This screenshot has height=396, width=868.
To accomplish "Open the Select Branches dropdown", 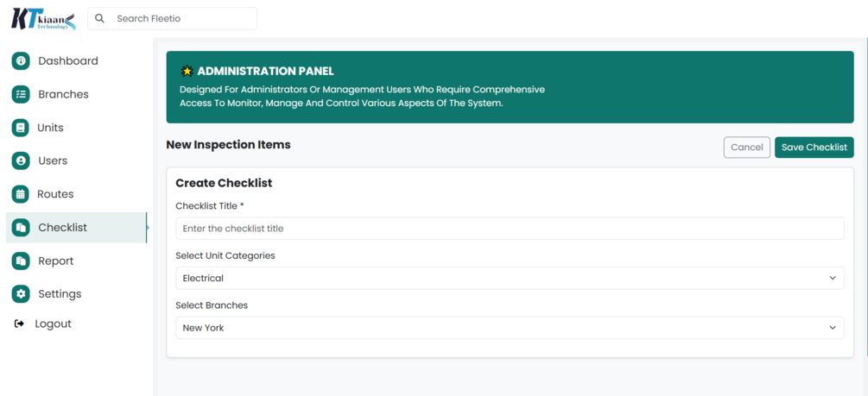I will pyautogui.click(x=510, y=328).
